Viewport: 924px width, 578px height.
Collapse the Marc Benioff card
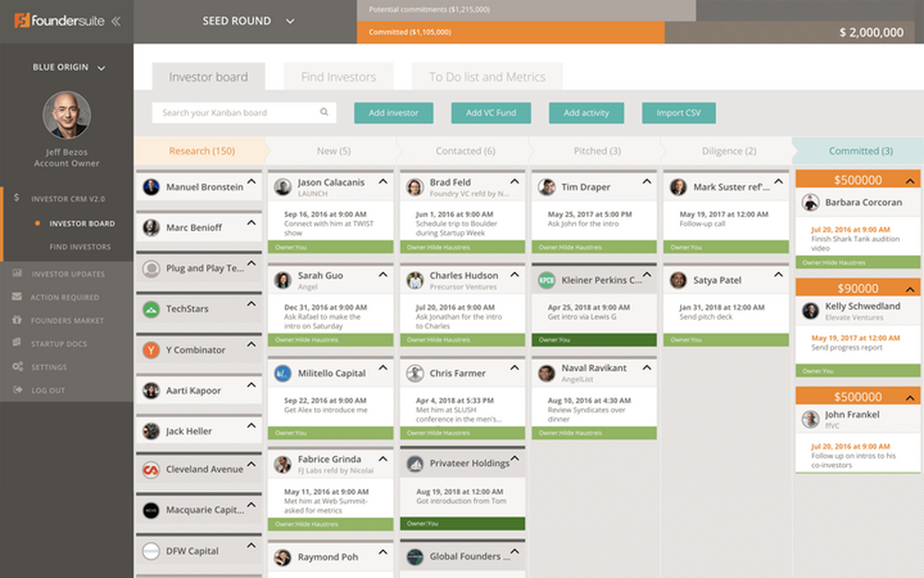tap(251, 222)
